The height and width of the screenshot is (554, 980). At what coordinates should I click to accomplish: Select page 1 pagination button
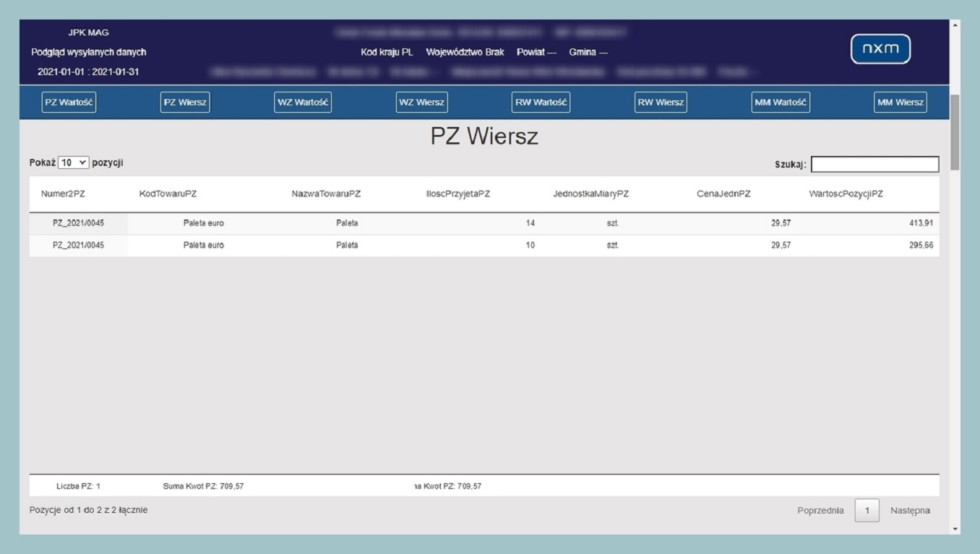(867, 511)
